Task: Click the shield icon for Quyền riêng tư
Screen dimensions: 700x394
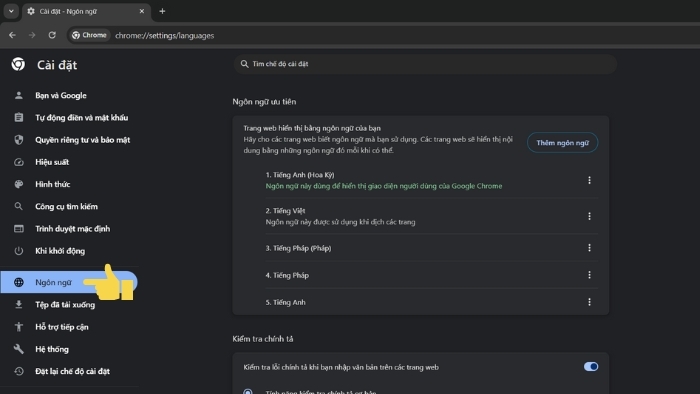Action: pos(18,140)
